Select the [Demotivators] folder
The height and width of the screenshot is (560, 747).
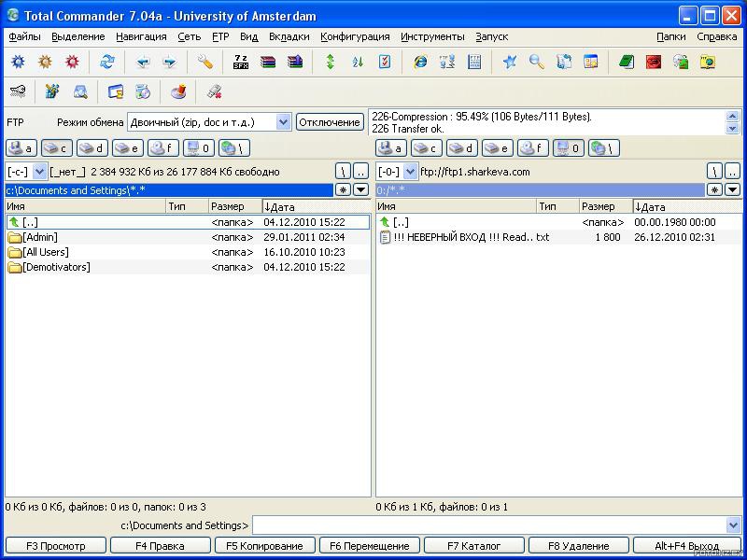click(188, 267)
